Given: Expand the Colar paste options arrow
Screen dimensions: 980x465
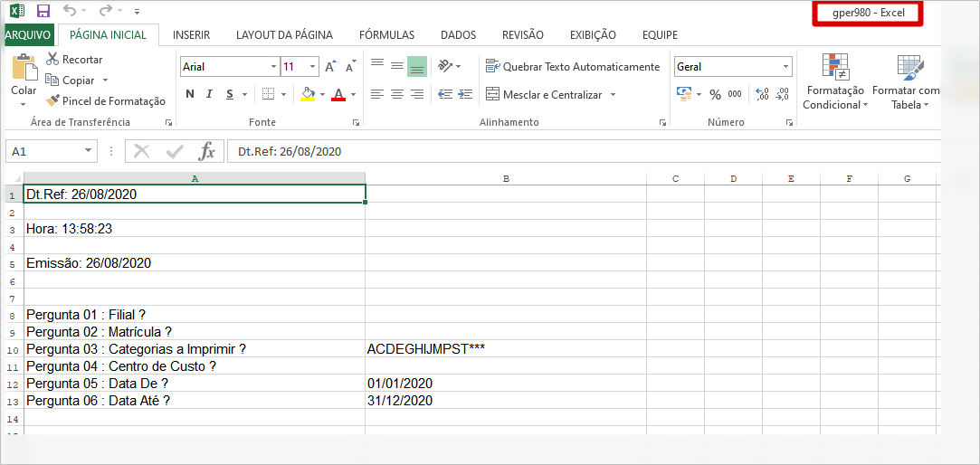Looking at the screenshot, I should pyautogui.click(x=24, y=104).
